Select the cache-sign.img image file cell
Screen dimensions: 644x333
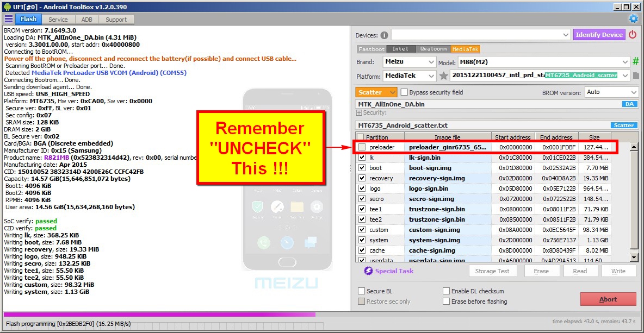[448, 250]
